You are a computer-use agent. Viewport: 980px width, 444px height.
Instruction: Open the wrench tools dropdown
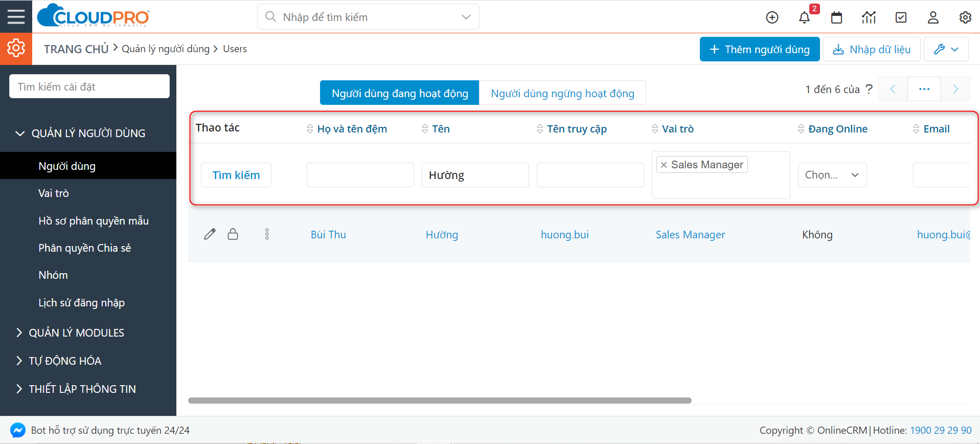pyautogui.click(x=946, y=49)
